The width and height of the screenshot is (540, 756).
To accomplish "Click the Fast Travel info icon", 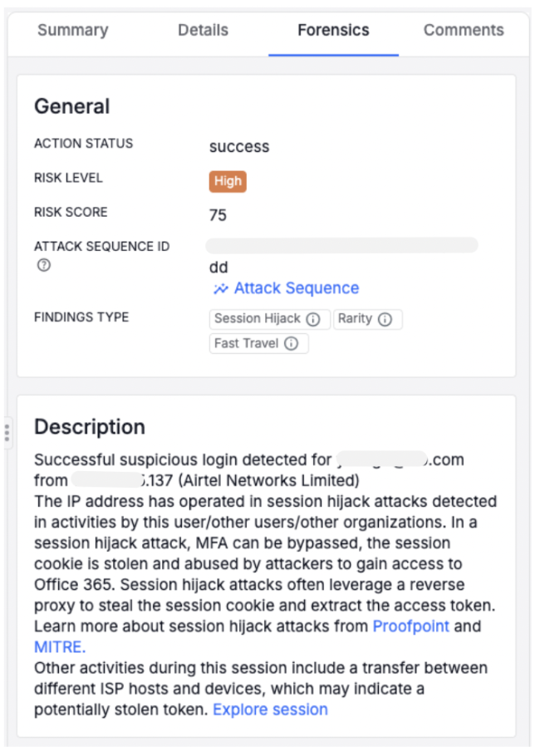I will point(290,343).
